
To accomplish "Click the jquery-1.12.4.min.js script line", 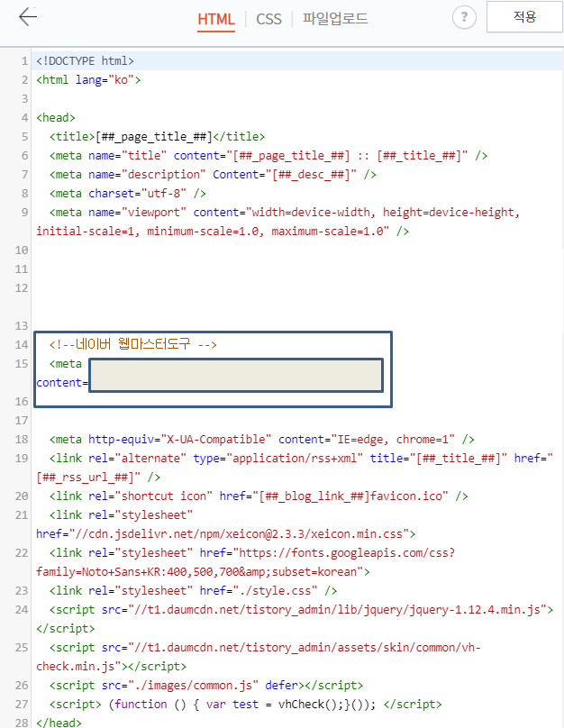I will (301, 610).
